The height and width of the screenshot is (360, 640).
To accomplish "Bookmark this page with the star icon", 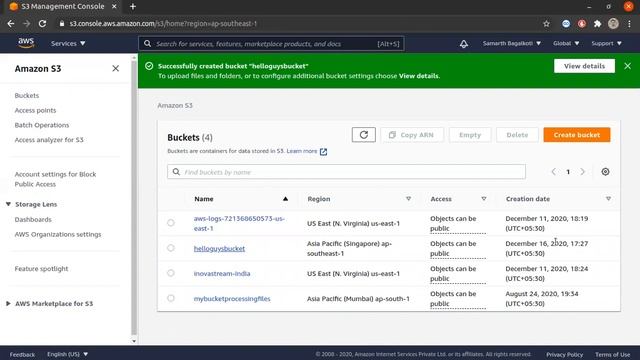I will [x=547, y=24].
